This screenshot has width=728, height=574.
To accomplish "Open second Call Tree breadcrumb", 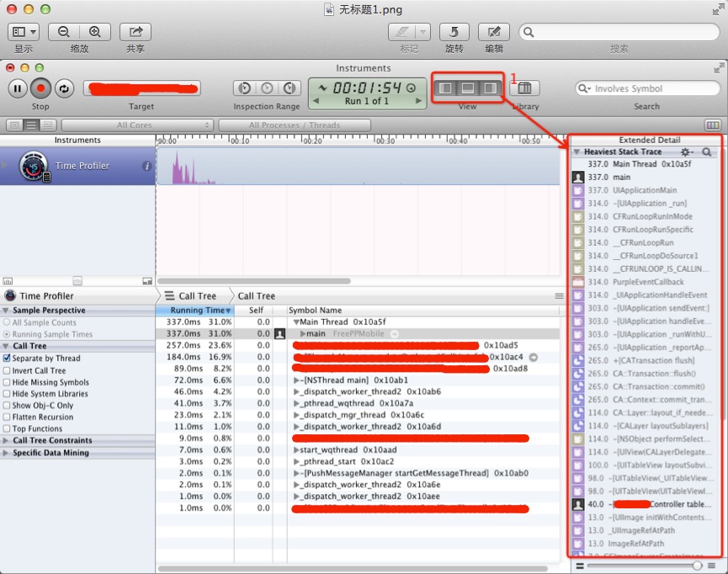I will 257,295.
